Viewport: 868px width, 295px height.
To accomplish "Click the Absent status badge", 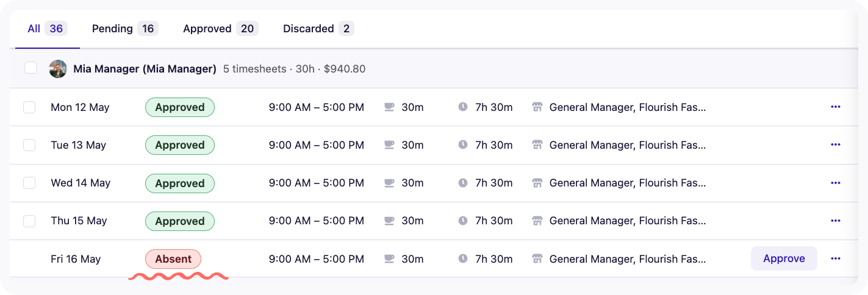I will point(173,259).
